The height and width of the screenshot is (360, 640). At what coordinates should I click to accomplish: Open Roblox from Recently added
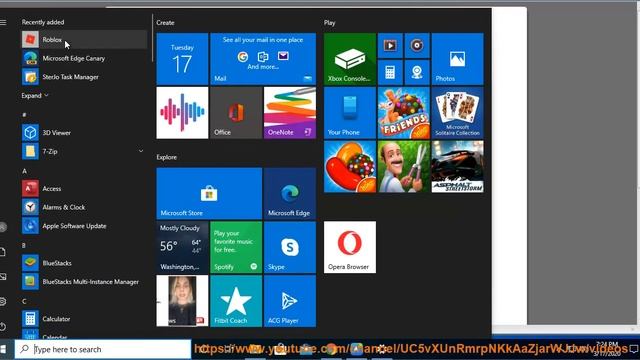(84, 40)
